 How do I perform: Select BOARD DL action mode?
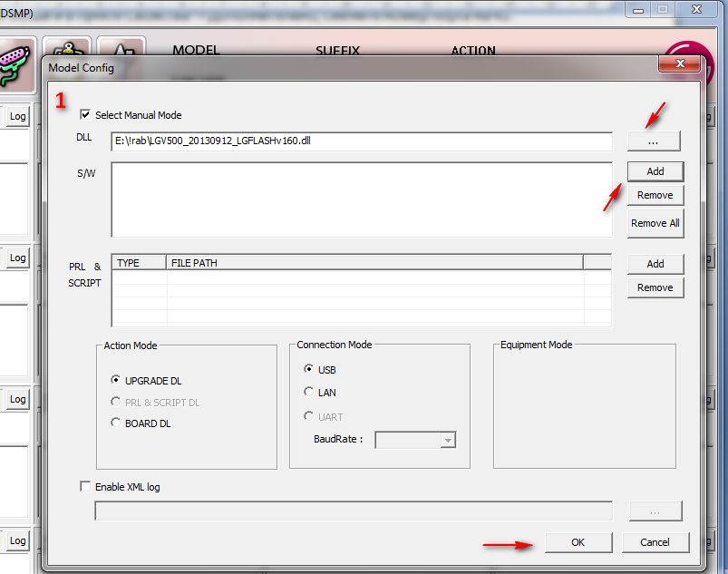click(115, 423)
